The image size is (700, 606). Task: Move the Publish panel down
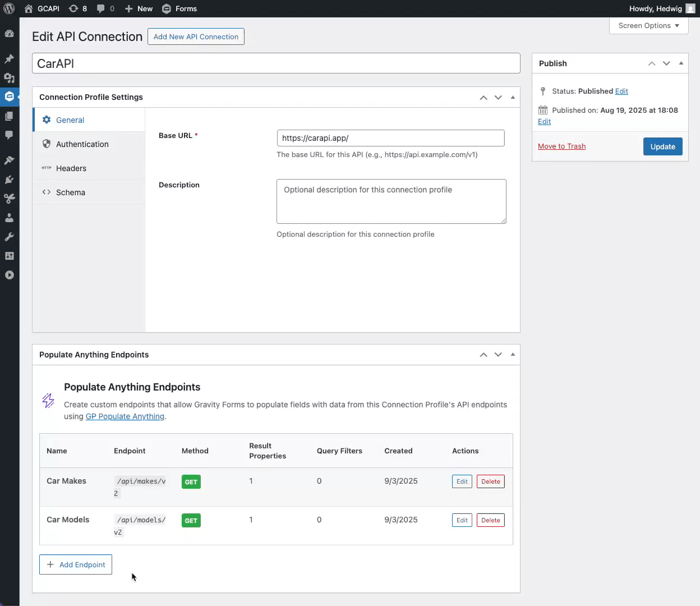point(666,63)
